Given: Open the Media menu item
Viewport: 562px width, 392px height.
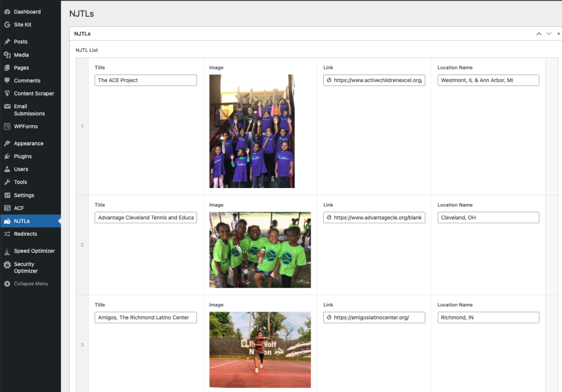Looking at the screenshot, I should click(x=31, y=55).
